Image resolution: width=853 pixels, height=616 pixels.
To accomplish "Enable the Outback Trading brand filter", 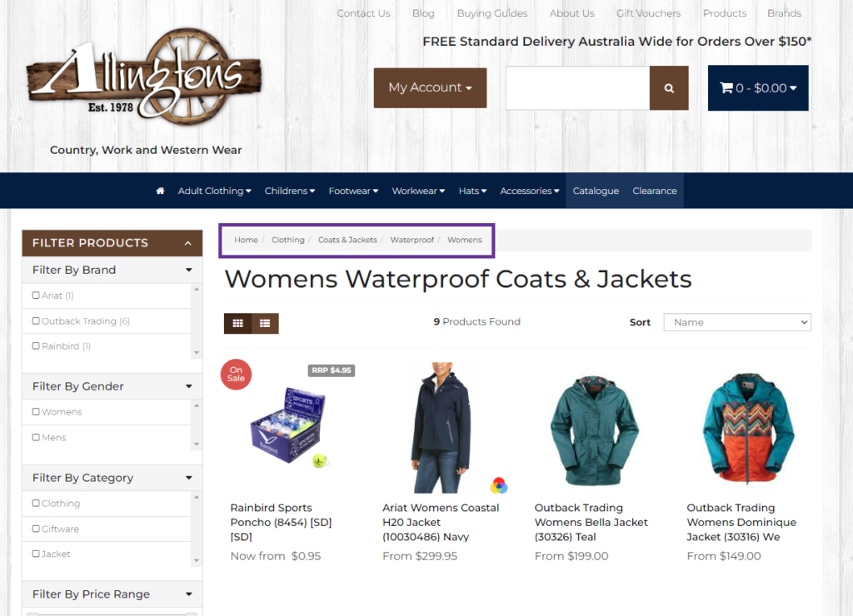I will point(36,321).
